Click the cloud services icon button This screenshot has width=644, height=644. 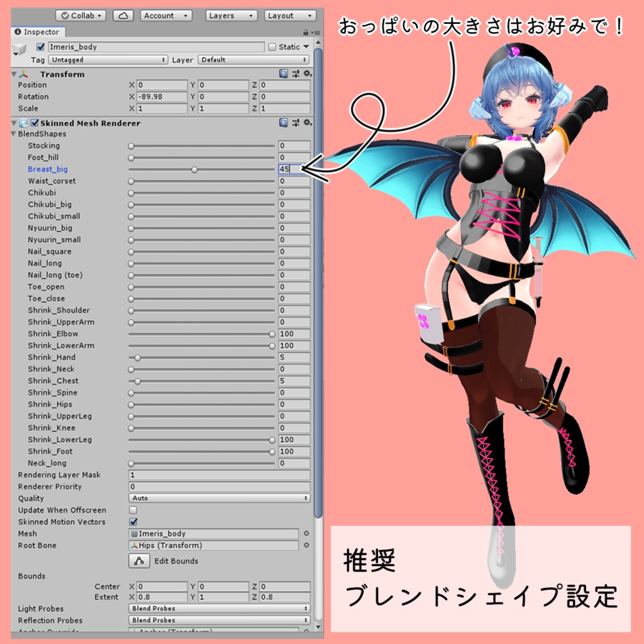(x=123, y=16)
